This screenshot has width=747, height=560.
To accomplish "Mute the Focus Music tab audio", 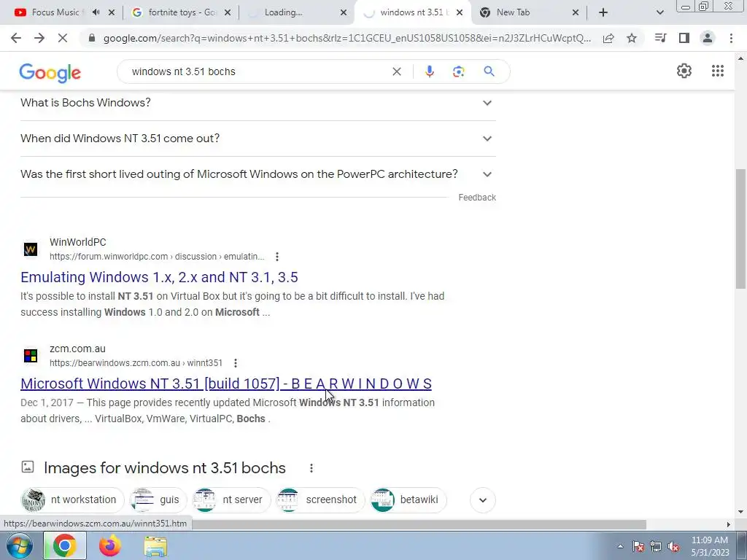I will pos(96,12).
